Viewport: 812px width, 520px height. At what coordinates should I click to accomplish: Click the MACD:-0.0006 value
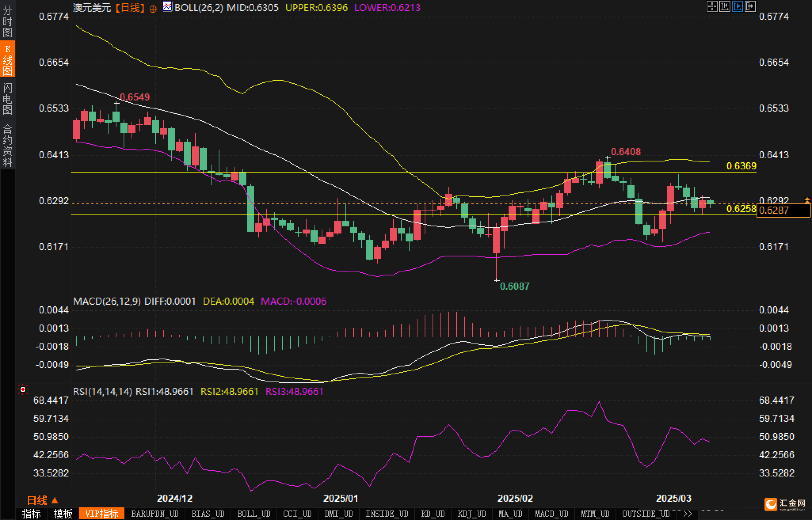tap(294, 302)
